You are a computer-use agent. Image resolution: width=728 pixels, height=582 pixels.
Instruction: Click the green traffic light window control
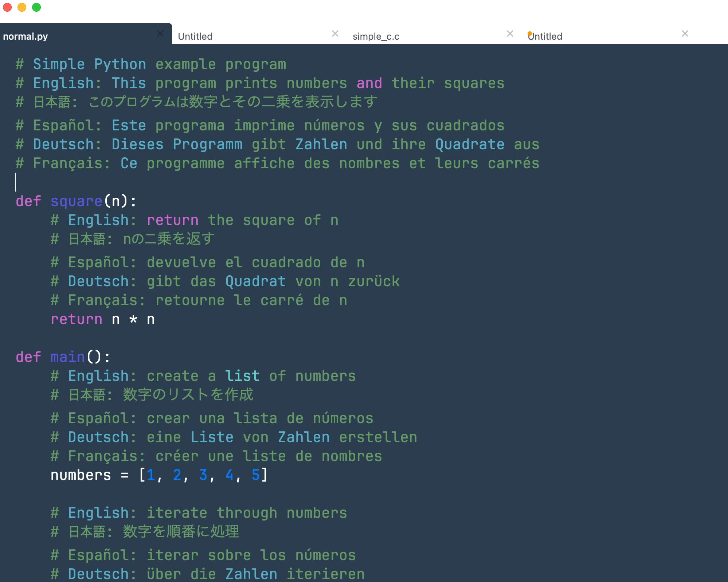tap(36, 7)
